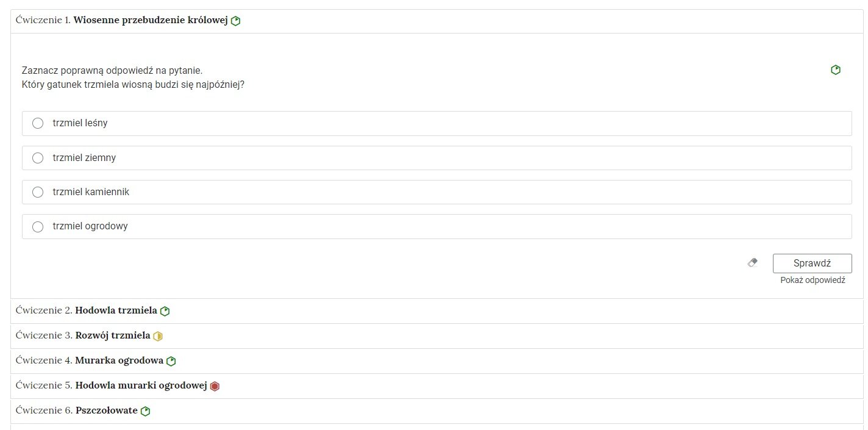
Task: Mark trzmiel ogrodowy as the answer
Action: (x=38, y=226)
